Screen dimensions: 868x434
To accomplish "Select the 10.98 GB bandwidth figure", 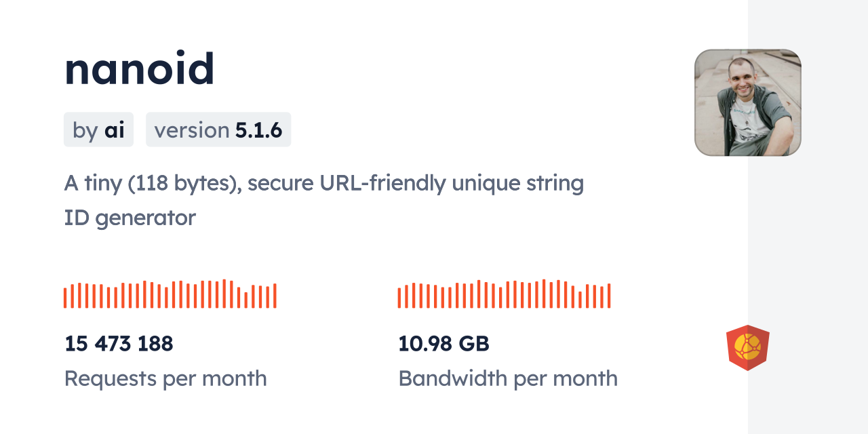I will tap(443, 344).
